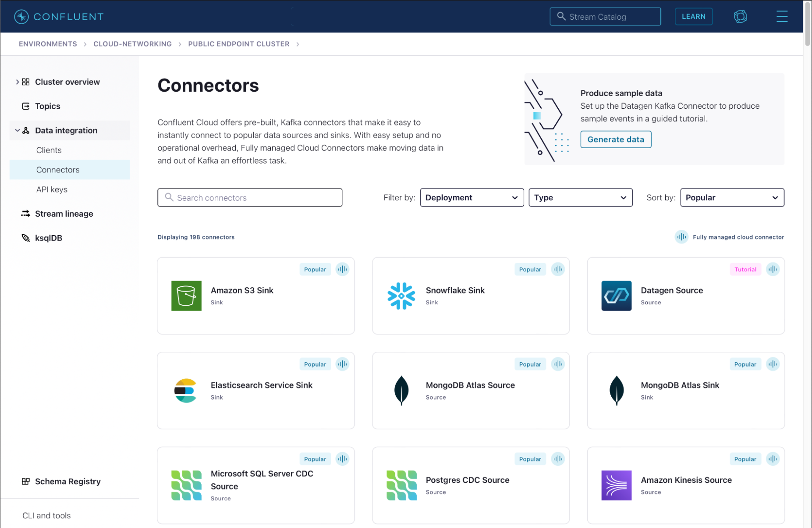
Task: Click the Snowflake Sink logo icon
Action: tap(401, 296)
